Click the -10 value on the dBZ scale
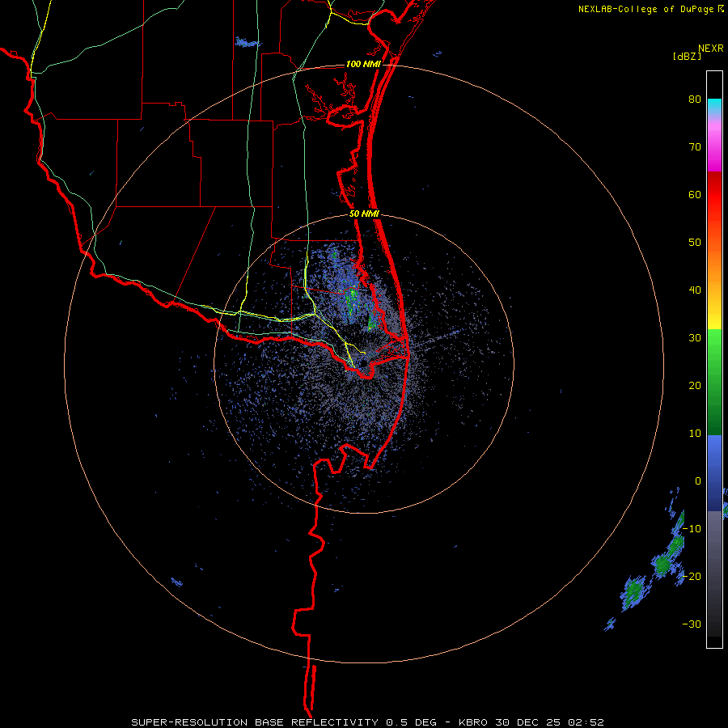 coord(692,529)
